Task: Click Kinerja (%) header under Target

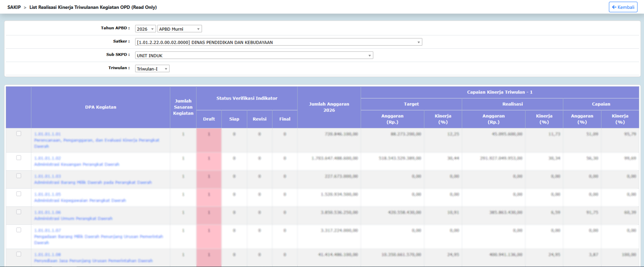Action: pyautogui.click(x=443, y=119)
